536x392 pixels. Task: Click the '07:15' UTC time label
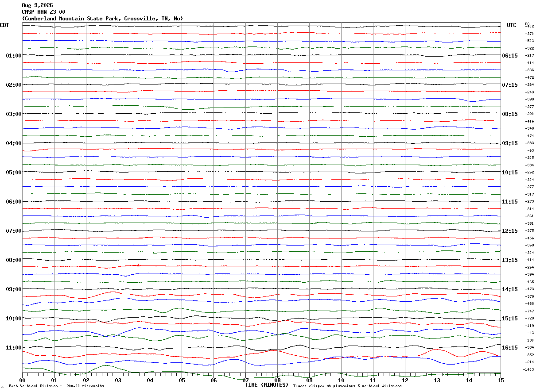[x=510, y=85]
